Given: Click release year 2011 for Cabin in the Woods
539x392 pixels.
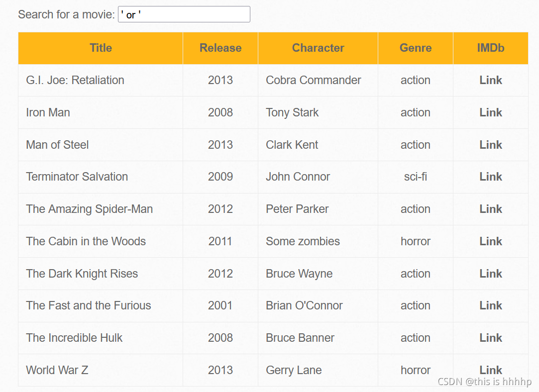Looking at the screenshot, I should 220,241.
